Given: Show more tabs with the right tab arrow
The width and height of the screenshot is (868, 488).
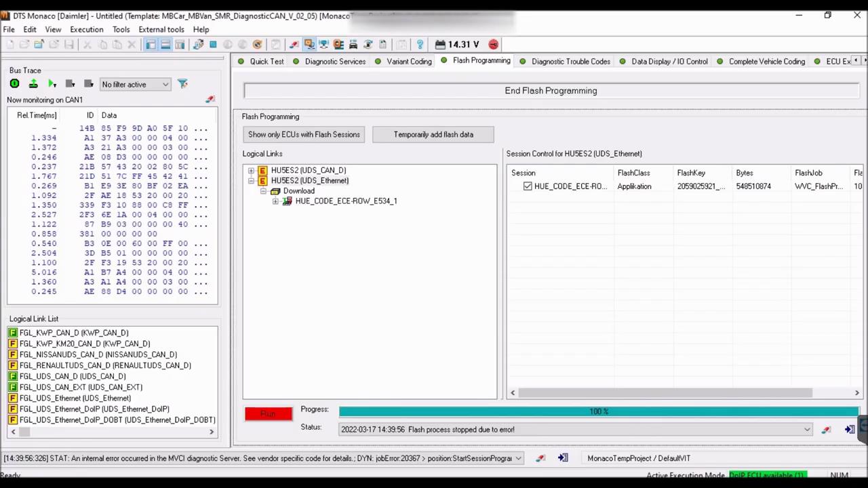Looking at the screenshot, I should 863,61.
